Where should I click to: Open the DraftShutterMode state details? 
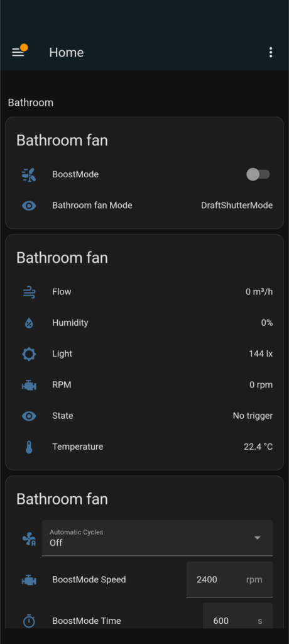coord(237,206)
